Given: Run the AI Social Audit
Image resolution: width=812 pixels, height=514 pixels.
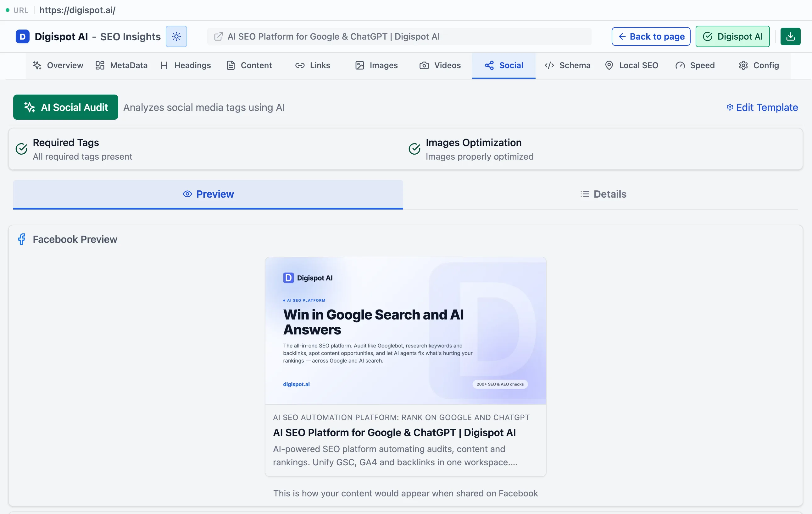Looking at the screenshot, I should [66, 107].
